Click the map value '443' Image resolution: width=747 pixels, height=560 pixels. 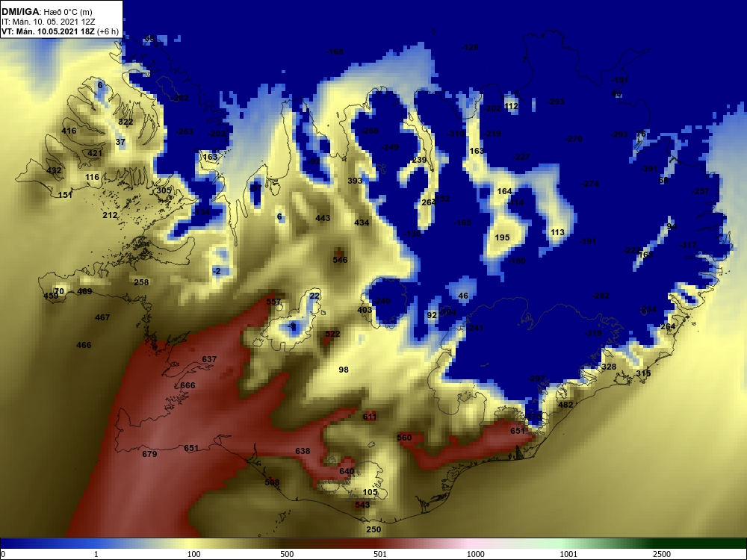click(323, 218)
